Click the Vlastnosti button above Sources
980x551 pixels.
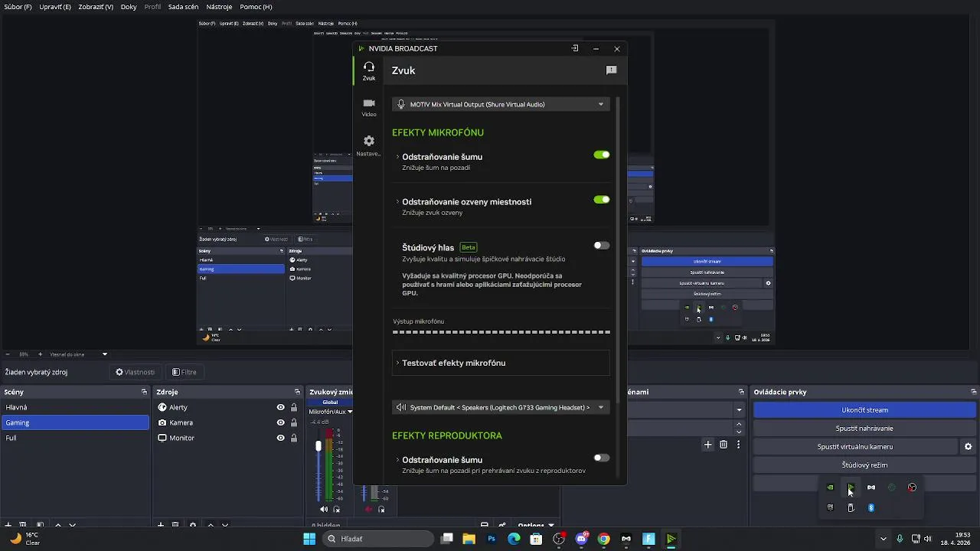coord(135,372)
